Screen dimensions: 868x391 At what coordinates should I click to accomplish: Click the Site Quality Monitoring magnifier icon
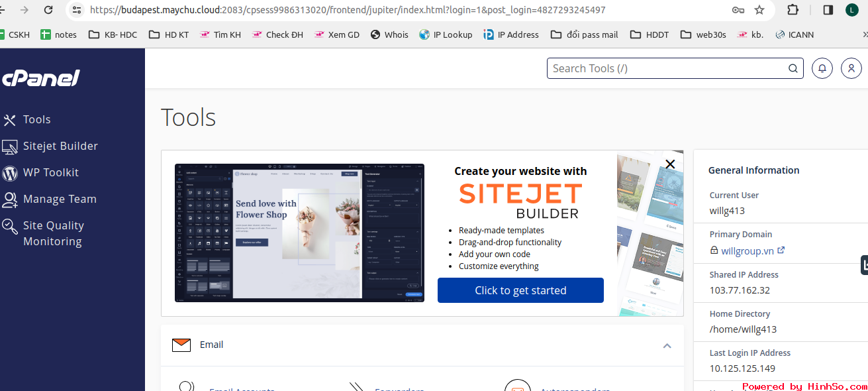tap(10, 227)
